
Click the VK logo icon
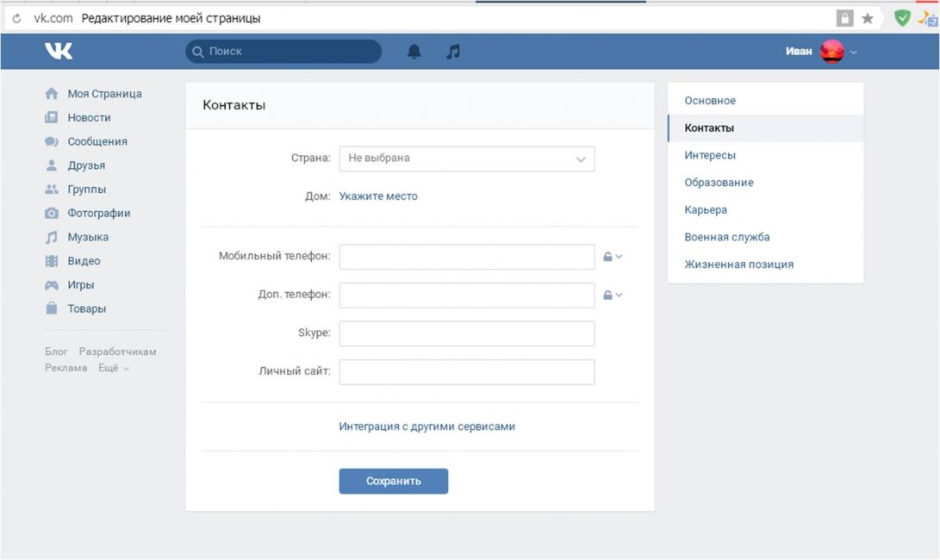coord(59,52)
